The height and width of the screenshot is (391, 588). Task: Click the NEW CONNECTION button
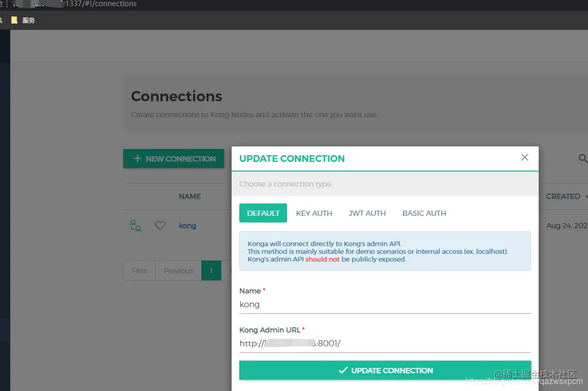point(174,159)
